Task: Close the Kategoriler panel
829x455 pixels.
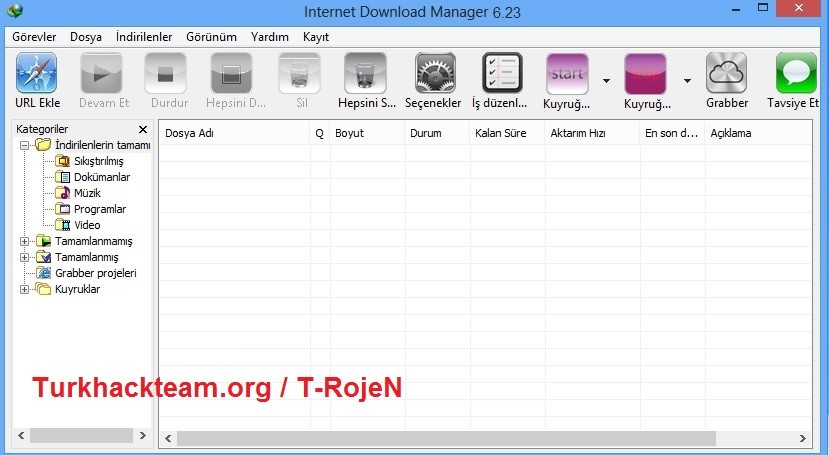Action: 143,129
